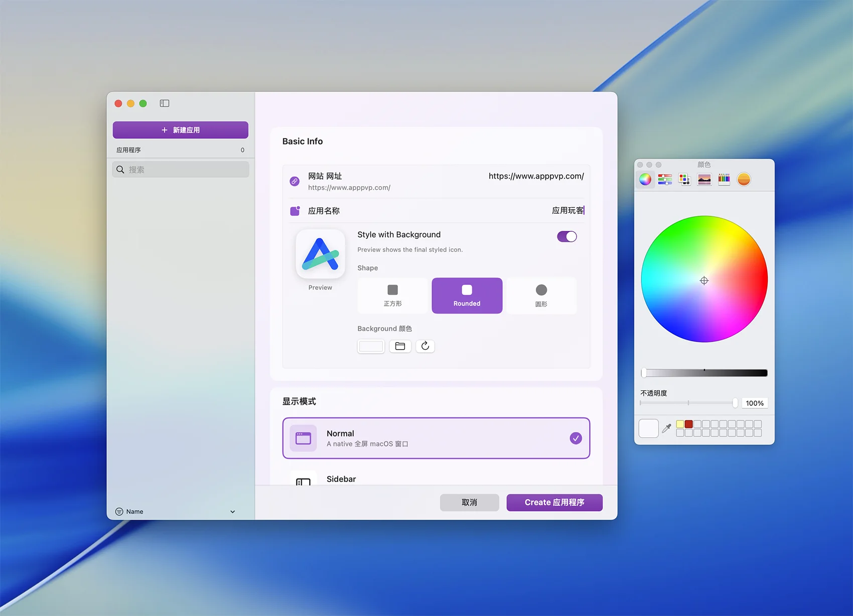Viewport: 853px width, 616px height.
Task: Reset background color with the refresh icon
Action: click(x=425, y=346)
